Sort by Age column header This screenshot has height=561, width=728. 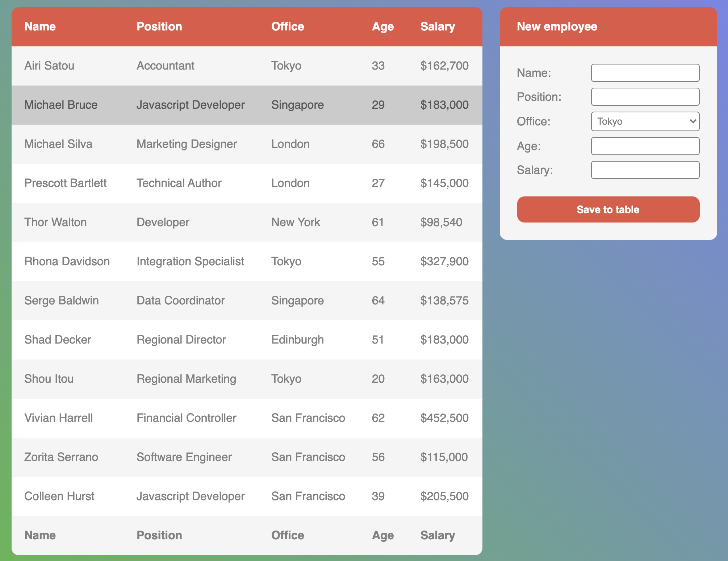382,26
